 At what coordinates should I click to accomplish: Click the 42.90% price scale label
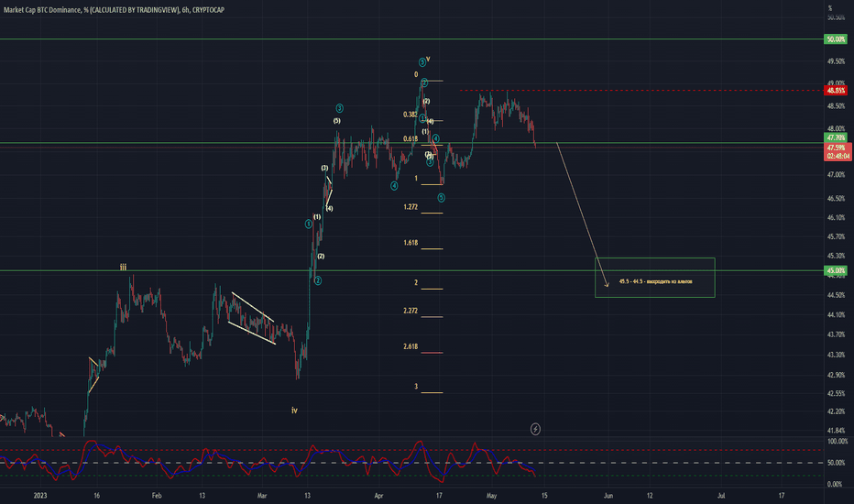[836, 375]
